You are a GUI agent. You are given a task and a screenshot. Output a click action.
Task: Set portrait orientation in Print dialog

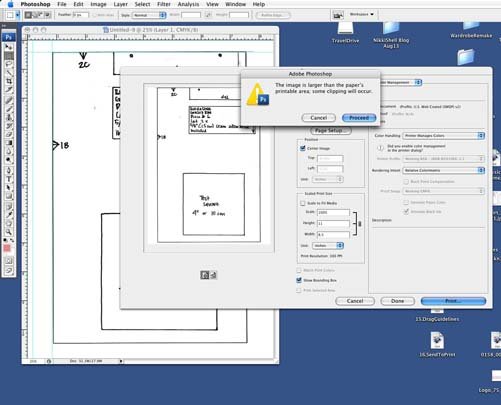coord(204,275)
